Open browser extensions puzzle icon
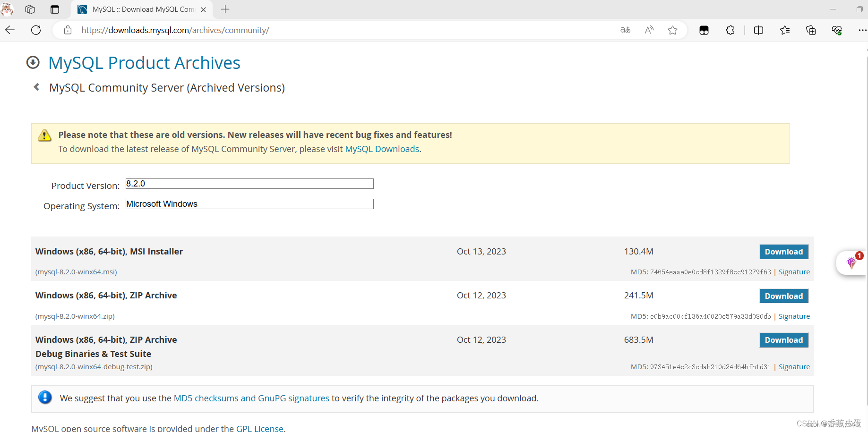Image resolution: width=868 pixels, height=432 pixels. click(730, 30)
